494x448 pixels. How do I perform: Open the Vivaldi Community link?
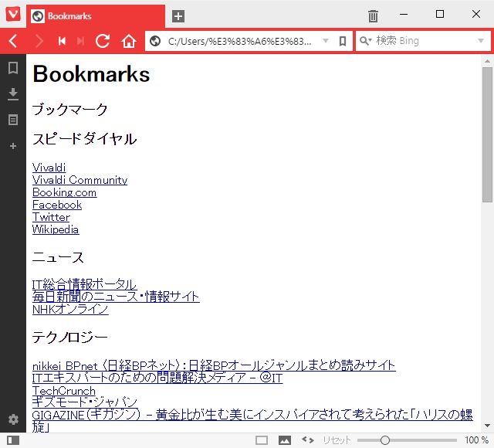tap(80, 180)
